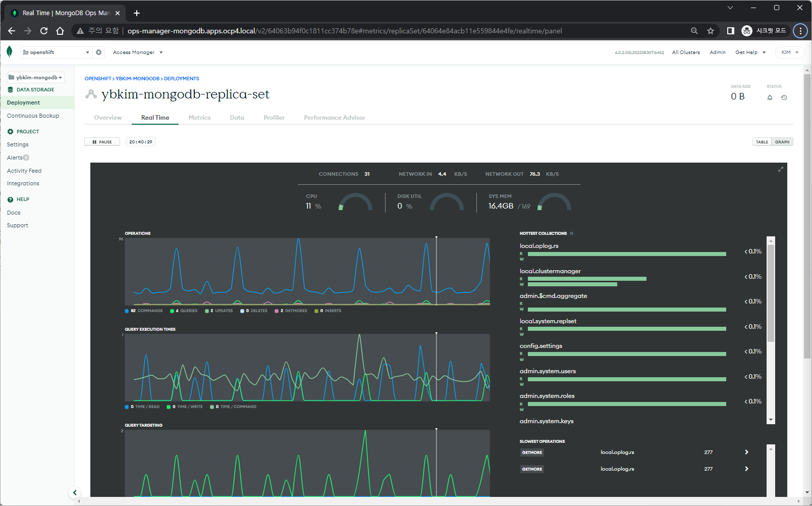The height and width of the screenshot is (506, 812).
Task: Expand real-time panel to fullscreen
Action: 780,169
